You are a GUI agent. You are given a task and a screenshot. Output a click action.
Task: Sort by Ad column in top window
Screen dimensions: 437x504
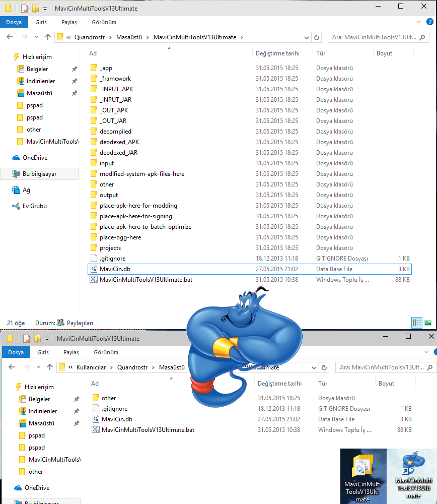[93, 53]
